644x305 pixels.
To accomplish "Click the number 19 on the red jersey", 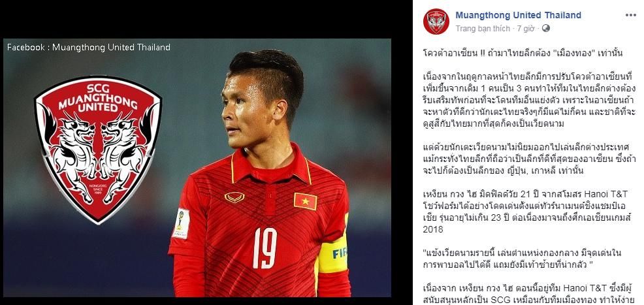I will 265,248.
